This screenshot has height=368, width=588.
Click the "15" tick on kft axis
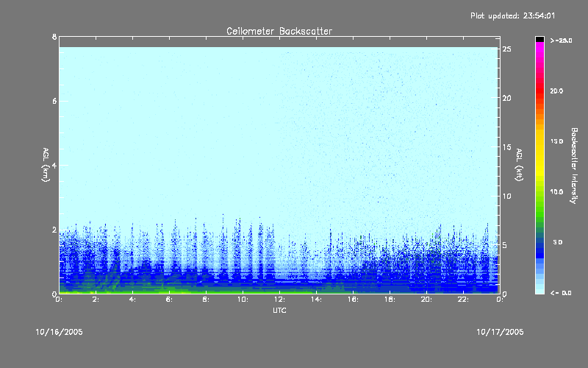(x=506, y=147)
